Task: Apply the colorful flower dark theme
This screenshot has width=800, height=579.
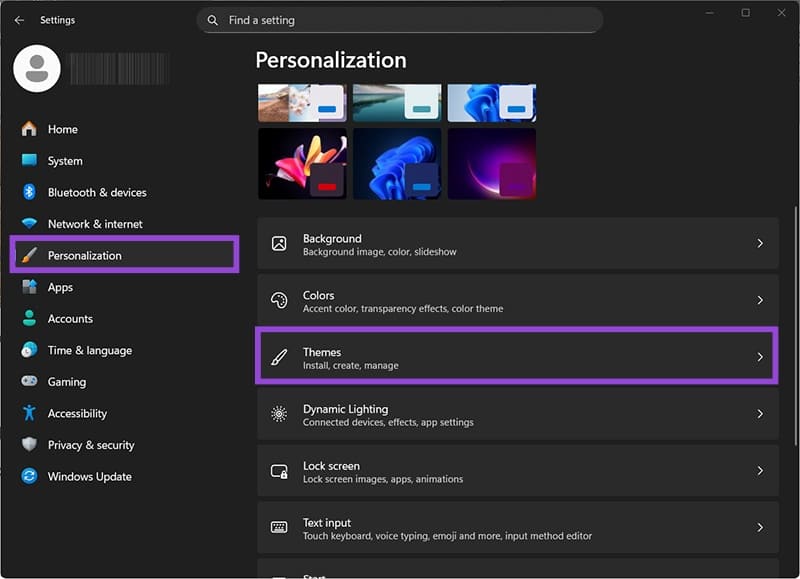Action: click(302, 164)
